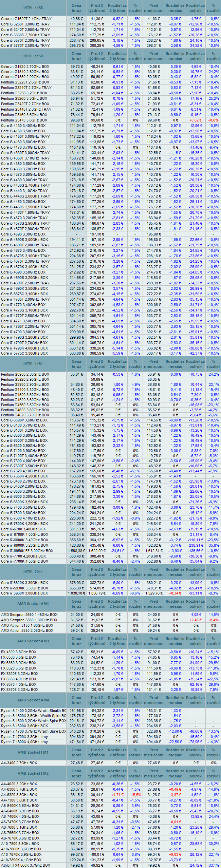Click 'Pred 2 týždňami' header in INTEL 2011 section

97,572
